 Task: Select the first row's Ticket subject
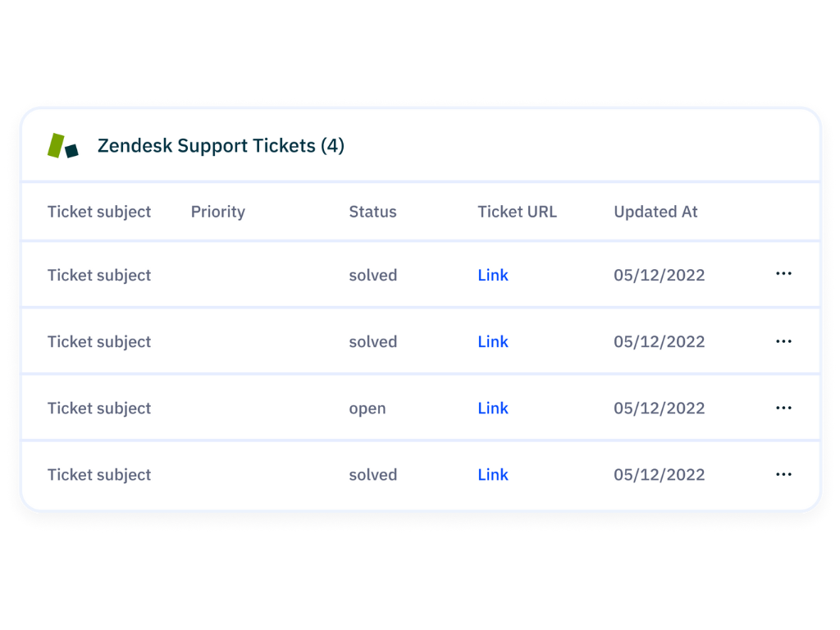point(99,276)
